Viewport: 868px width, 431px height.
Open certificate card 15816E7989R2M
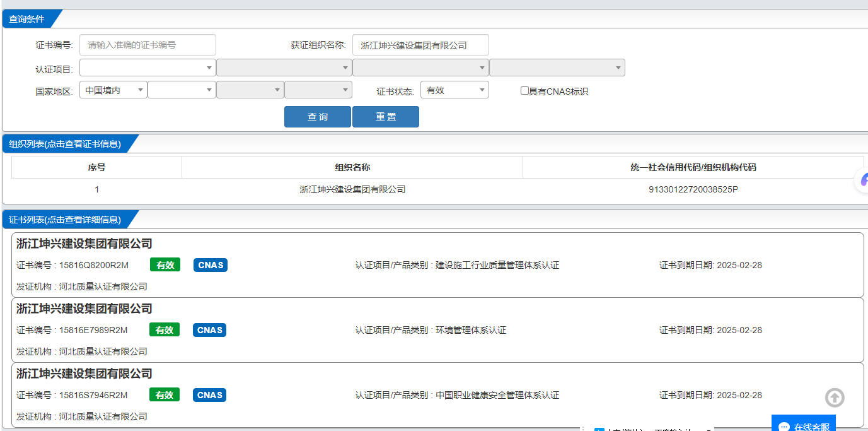[437, 330]
